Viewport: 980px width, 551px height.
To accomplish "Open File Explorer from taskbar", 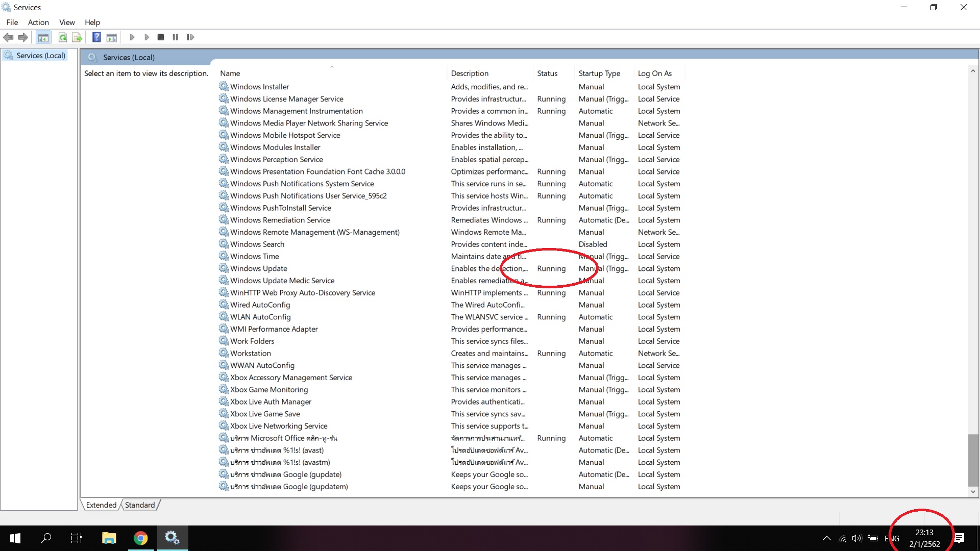I will click(x=109, y=538).
